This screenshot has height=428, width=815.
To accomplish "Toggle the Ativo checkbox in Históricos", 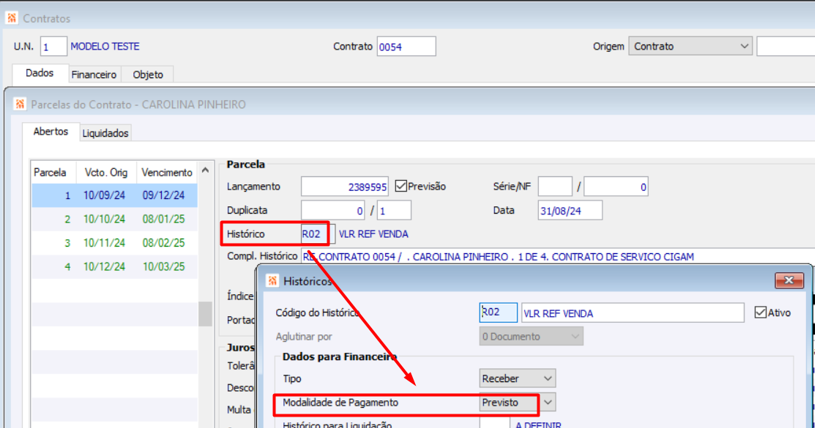I will pyautogui.click(x=760, y=313).
